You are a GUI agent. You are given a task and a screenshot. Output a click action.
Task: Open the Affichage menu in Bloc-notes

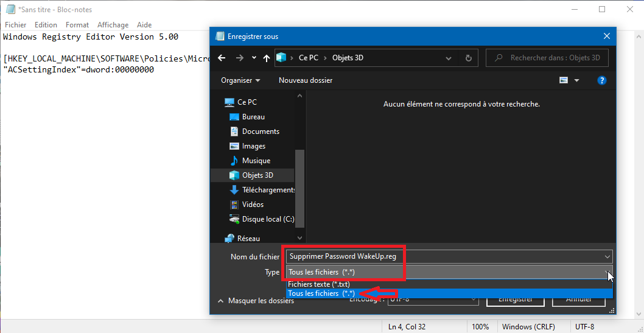pyautogui.click(x=113, y=25)
